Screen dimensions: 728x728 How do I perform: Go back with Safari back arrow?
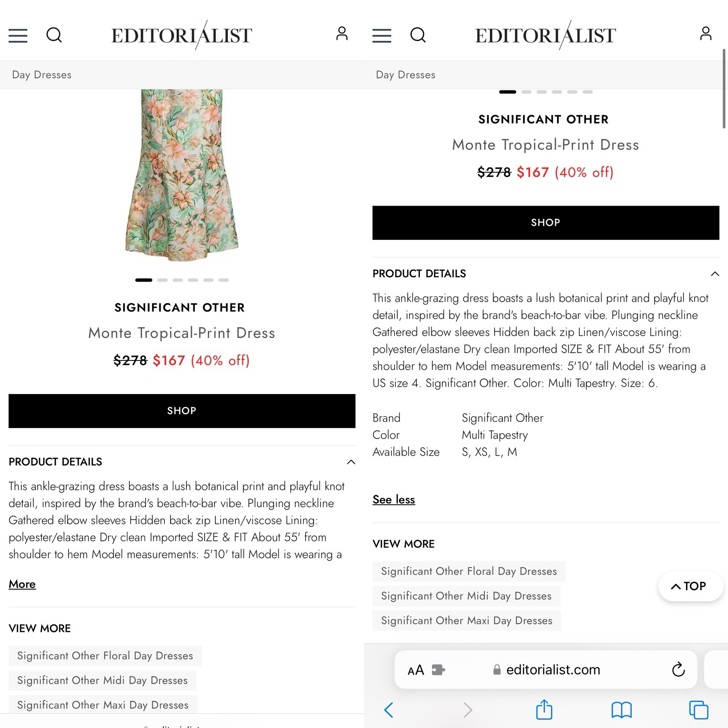(x=389, y=710)
